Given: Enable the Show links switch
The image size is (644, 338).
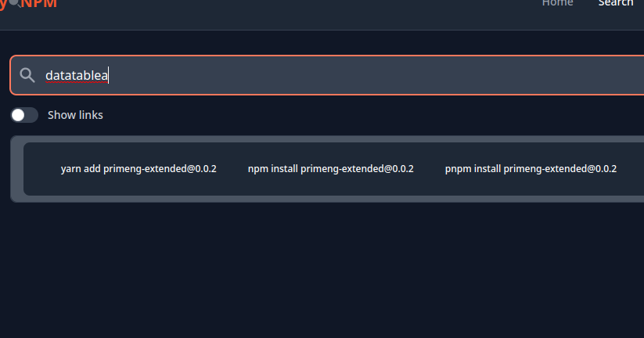Looking at the screenshot, I should (x=24, y=115).
